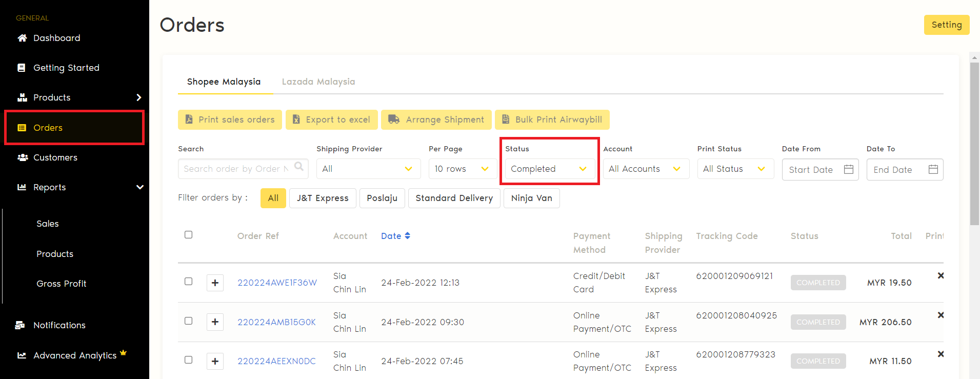Check the box for order 220224AMB15G0K
The image size is (980, 379).
189,321
